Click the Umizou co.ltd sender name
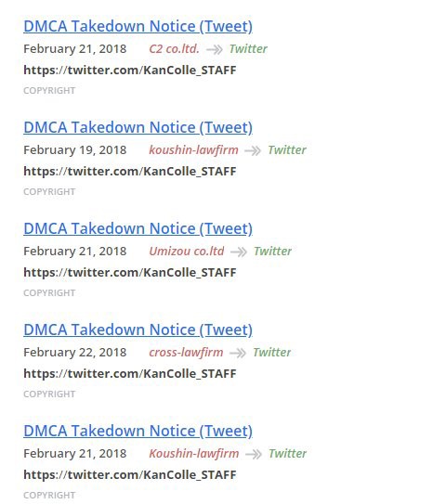This screenshot has height=504, width=446. [x=187, y=252]
